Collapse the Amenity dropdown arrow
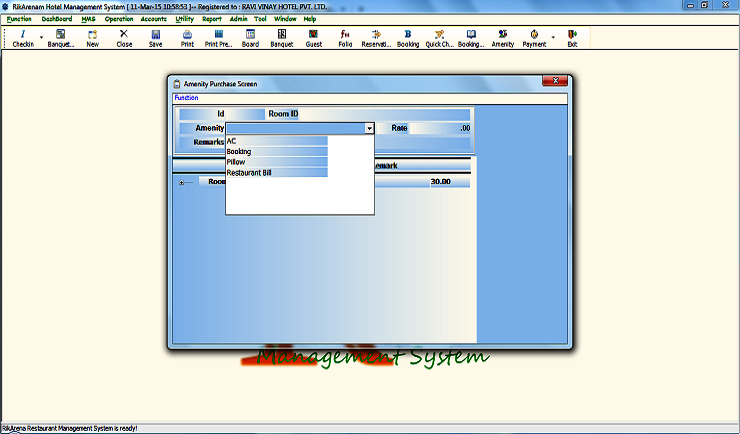Viewport: 740px width, 434px height. point(369,129)
